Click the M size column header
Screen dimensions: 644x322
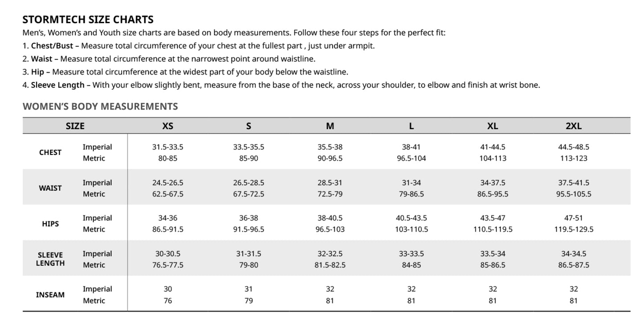click(x=330, y=126)
